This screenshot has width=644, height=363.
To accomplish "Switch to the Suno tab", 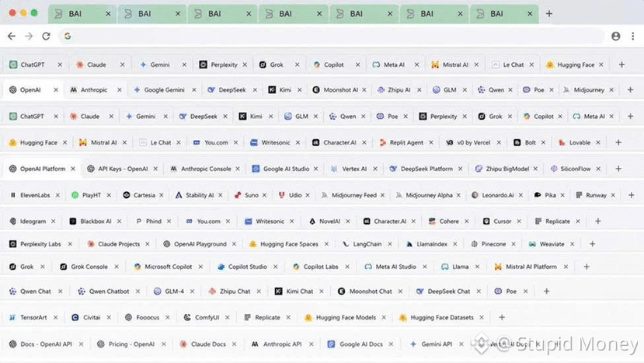I will (251, 195).
